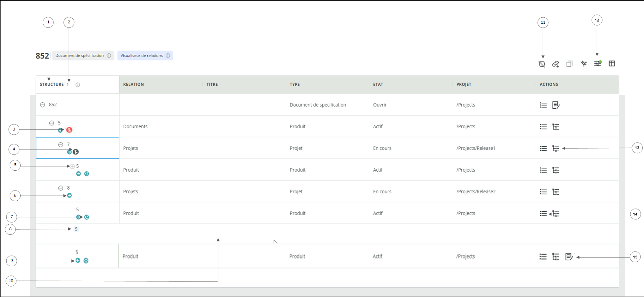The width and height of the screenshot is (644, 297).
Task: Click the Ouvrir state cell
Action: point(380,105)
